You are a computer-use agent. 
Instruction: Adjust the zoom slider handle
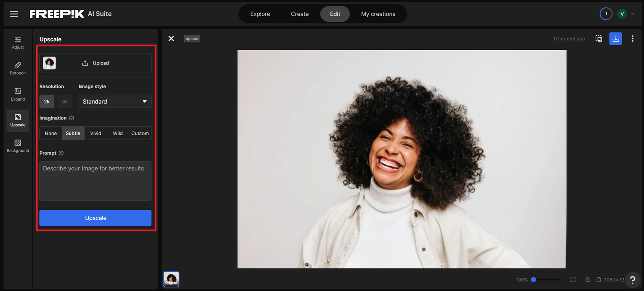click(x=533, y=279)
